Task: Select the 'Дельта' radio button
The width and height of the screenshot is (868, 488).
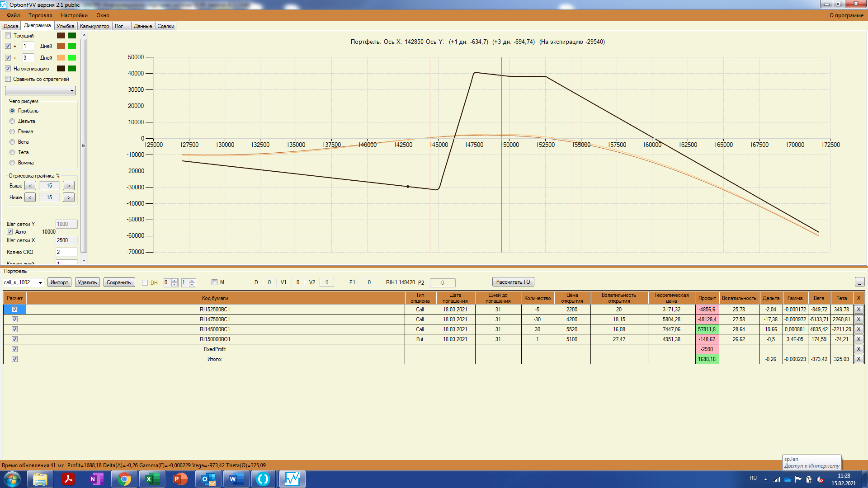Action: click(13, 121)
